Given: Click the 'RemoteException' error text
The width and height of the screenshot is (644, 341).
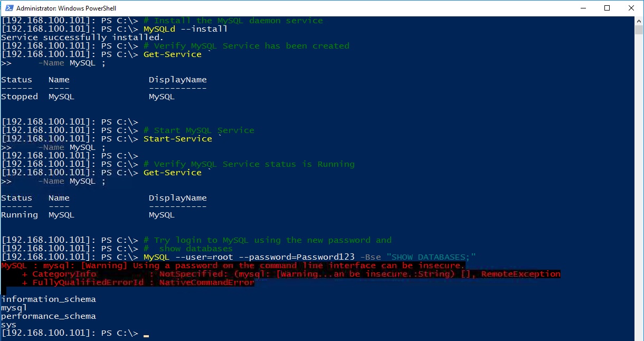Looking at the screenshot, I should click(x=521, y=274).
